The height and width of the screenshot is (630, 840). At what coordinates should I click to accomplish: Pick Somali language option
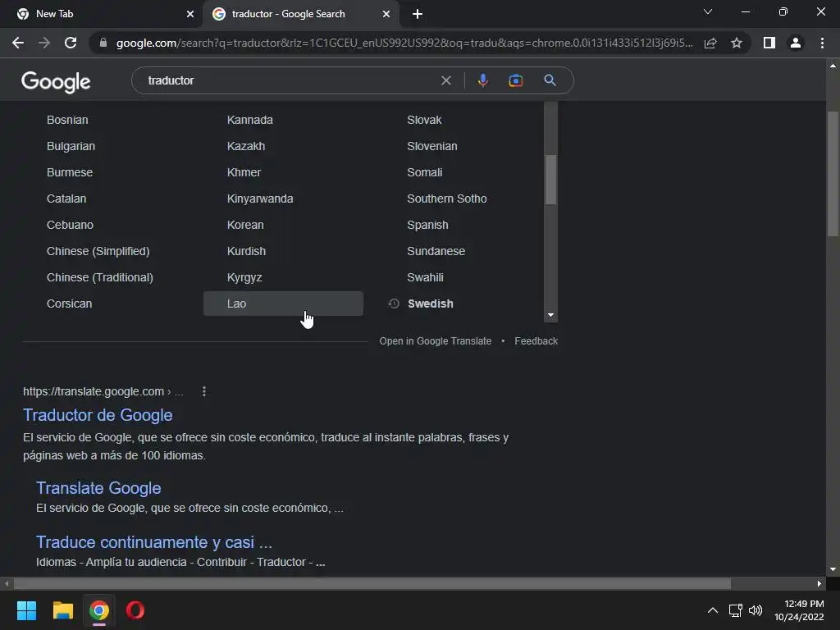click(425, 172)
